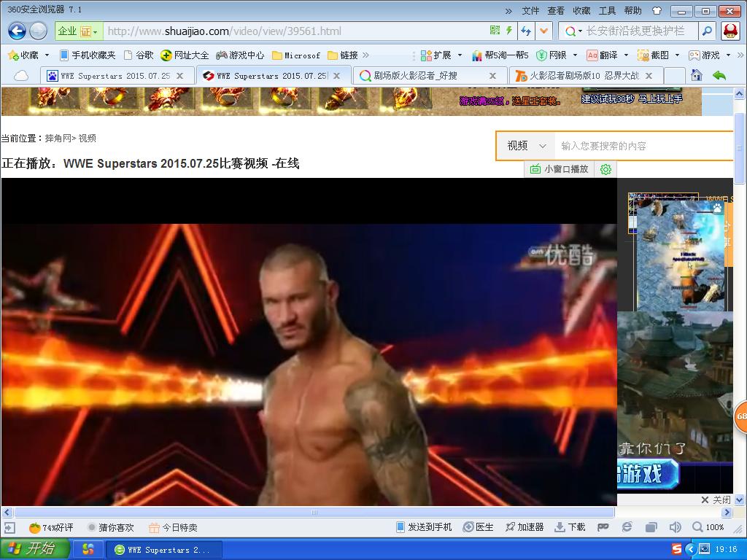The height and width of the screenshot is (560, 747).
Task: Open the 扩展 extensions dropdown
Action: tap(441, 55)
